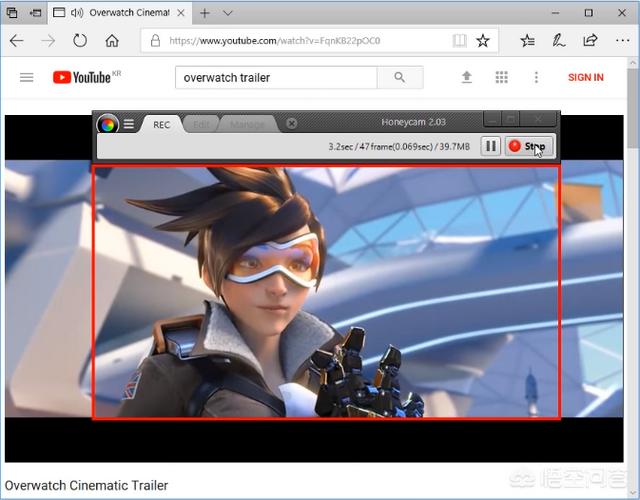Click the YouTube search box
Screen dimensions: 640x500
[x=276, y=77]
